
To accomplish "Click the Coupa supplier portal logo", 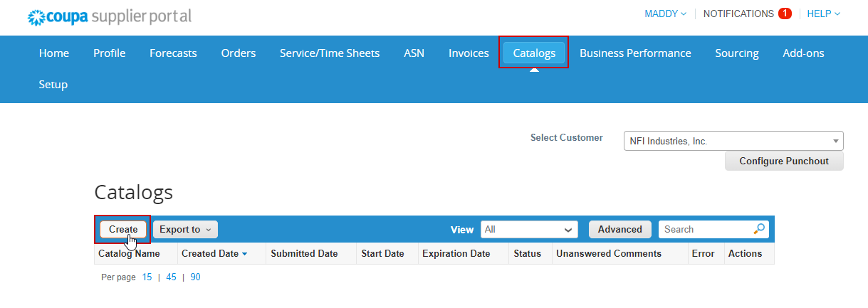I will coord(109,16).
